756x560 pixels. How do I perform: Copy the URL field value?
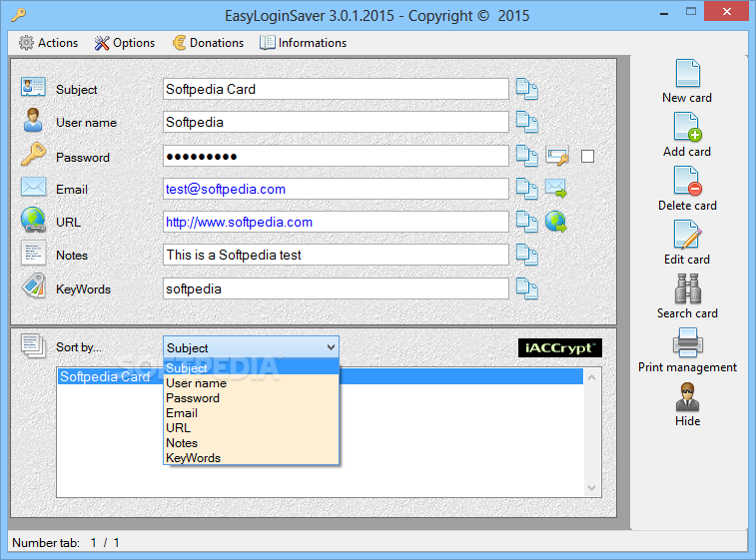[x=527, y=222]
